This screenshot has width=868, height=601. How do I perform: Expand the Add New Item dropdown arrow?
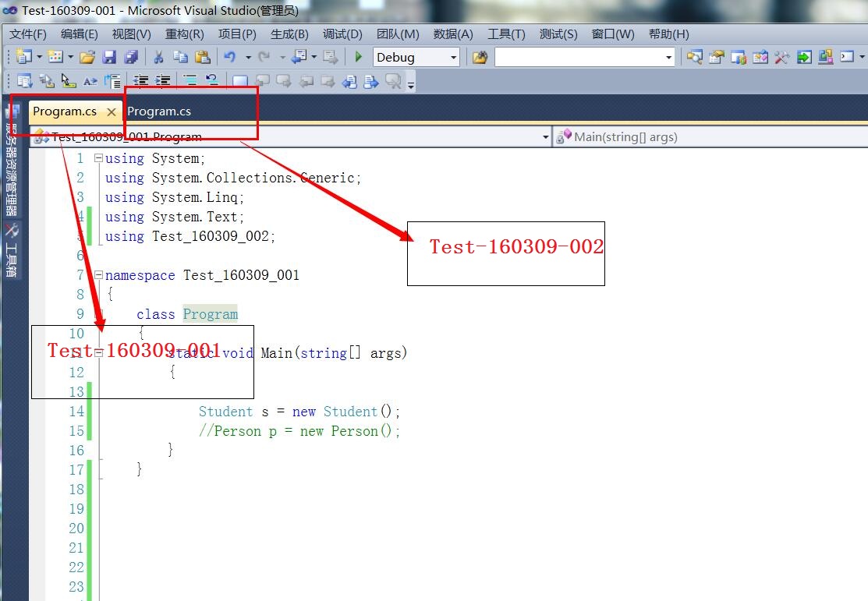[70, 57]
